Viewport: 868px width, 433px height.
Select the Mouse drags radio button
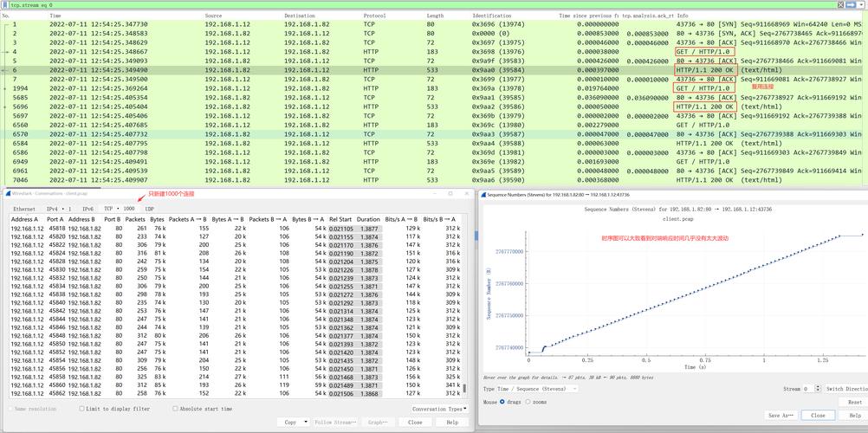(502, 402)
